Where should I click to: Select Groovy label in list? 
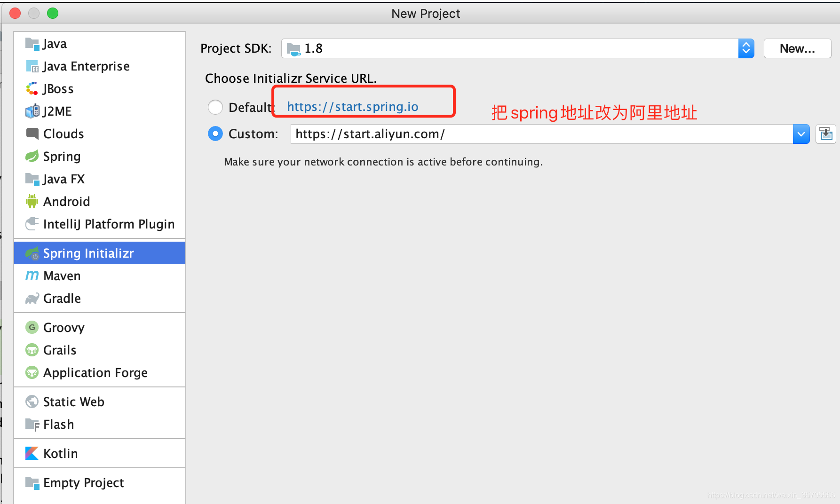coord(64,328)
